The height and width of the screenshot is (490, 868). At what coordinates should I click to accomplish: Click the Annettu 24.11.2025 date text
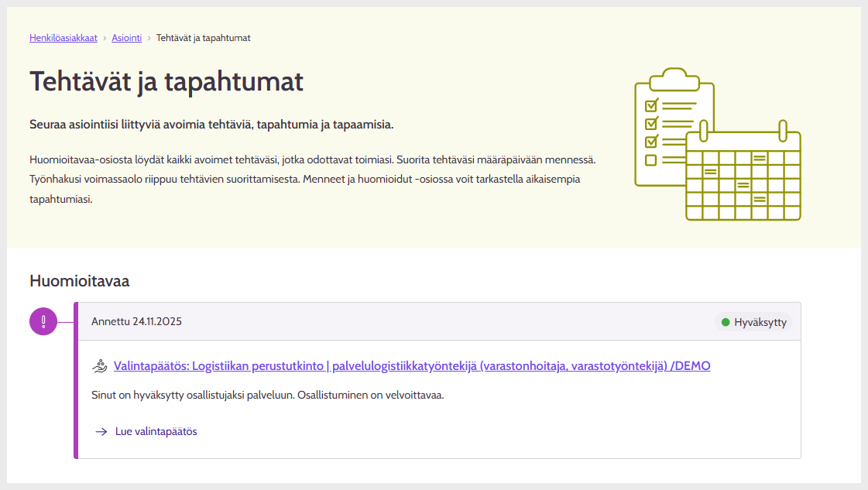pyautogui.click(x=136, y=321)
